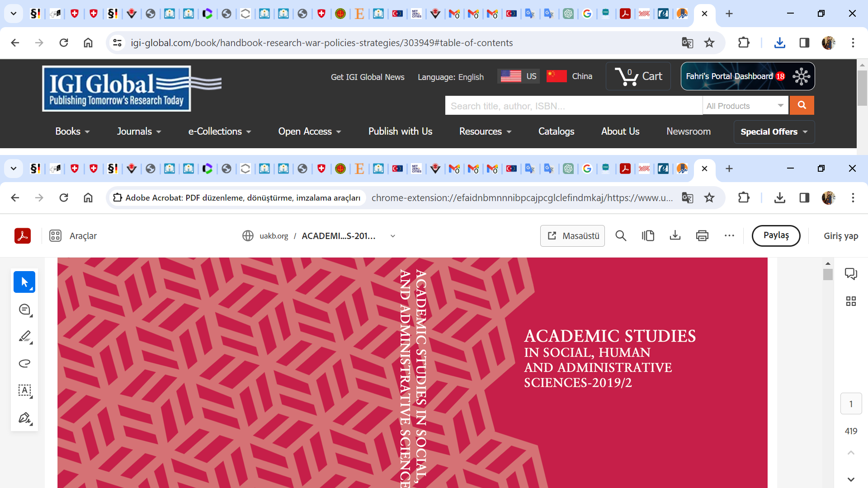Click the PDF search magnifier icon

click(621, 236)
